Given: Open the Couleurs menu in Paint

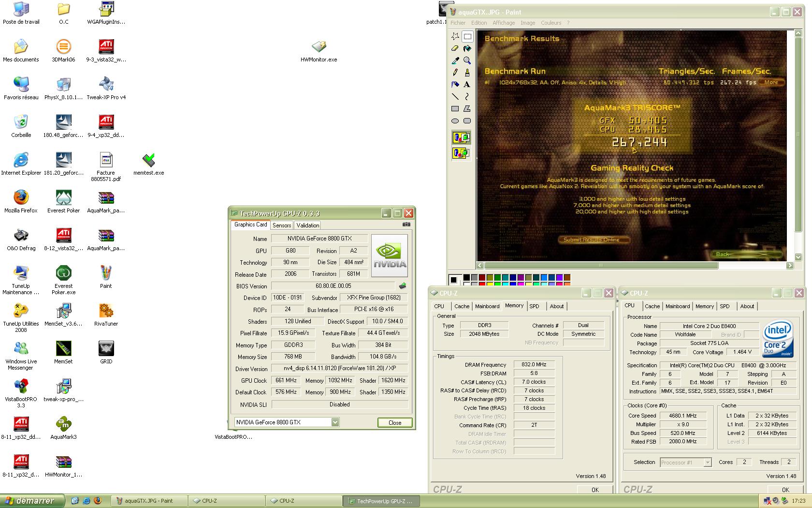Looking at the screenshot, I should coord(551,23).
